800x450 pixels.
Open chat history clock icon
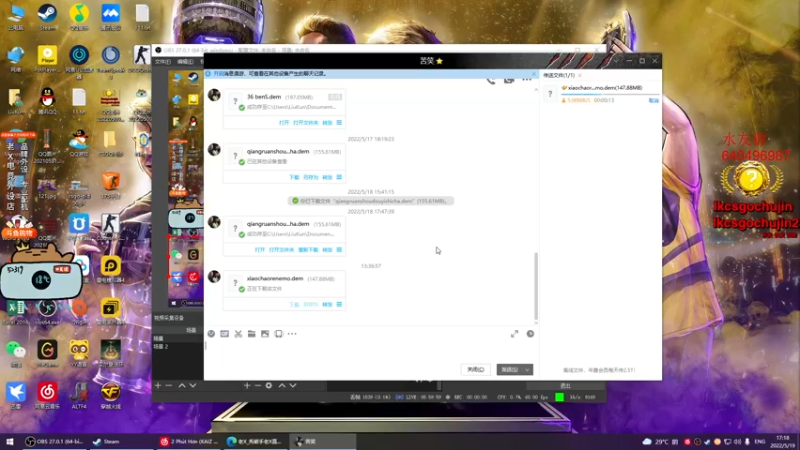pos(530,334)
